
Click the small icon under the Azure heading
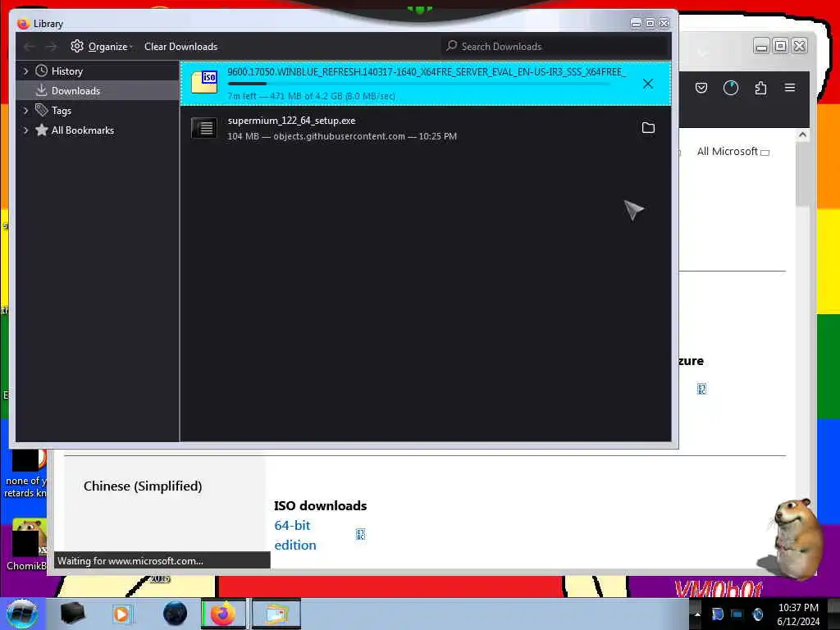(x=702, y=389)
